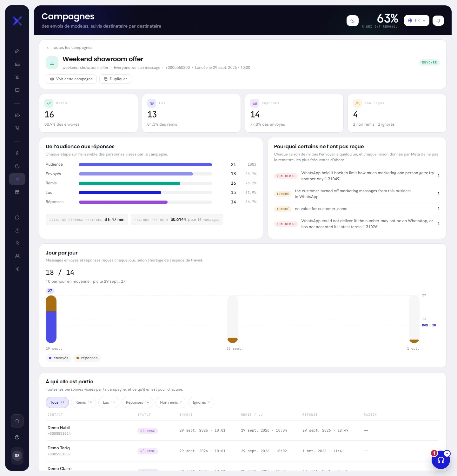This screenshot has width=457, height=476.
Task: Filter by the 'Non remis 2' tab
Action: pos(171,402)
